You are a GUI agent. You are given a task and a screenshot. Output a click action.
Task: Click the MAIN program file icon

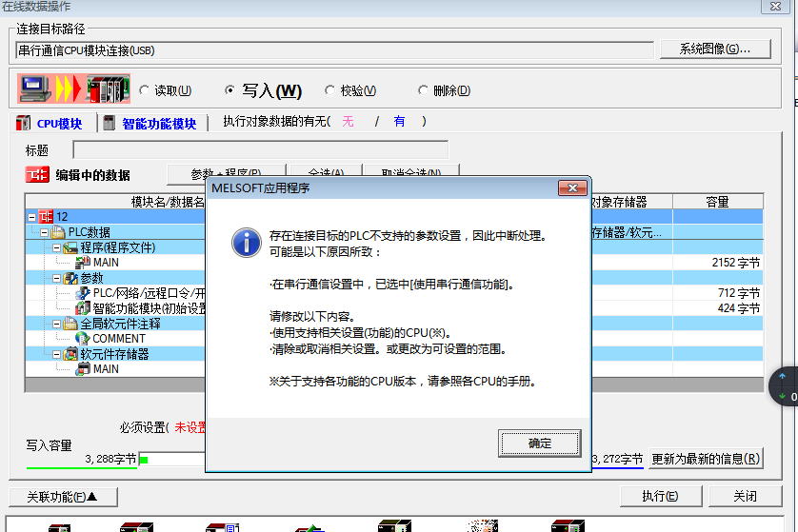pyautogui.click(x=83, y=262)
